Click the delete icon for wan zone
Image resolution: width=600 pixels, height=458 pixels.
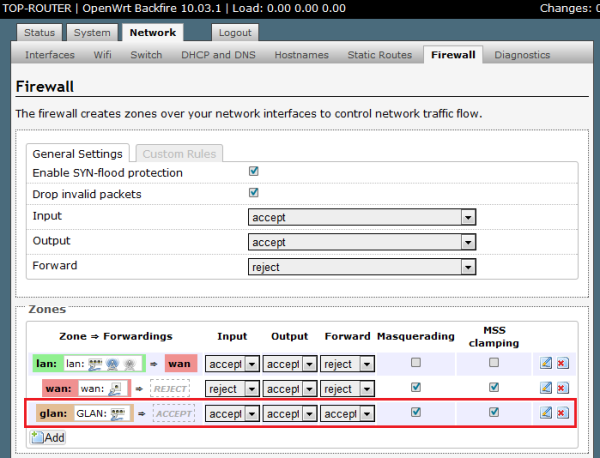tap(561, 388)
